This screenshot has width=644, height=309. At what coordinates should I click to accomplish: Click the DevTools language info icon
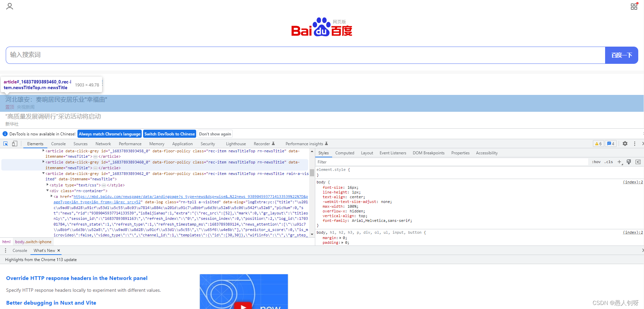click(x=5, y=134)
